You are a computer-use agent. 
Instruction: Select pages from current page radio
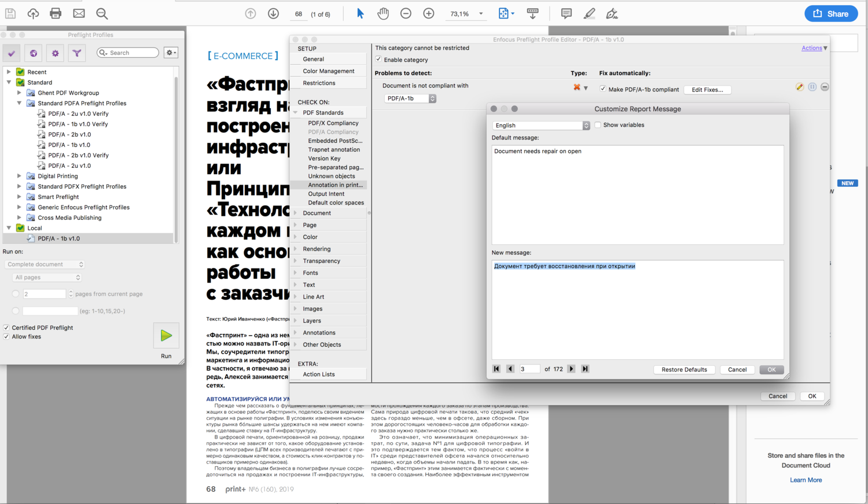(x=16, y=294)
